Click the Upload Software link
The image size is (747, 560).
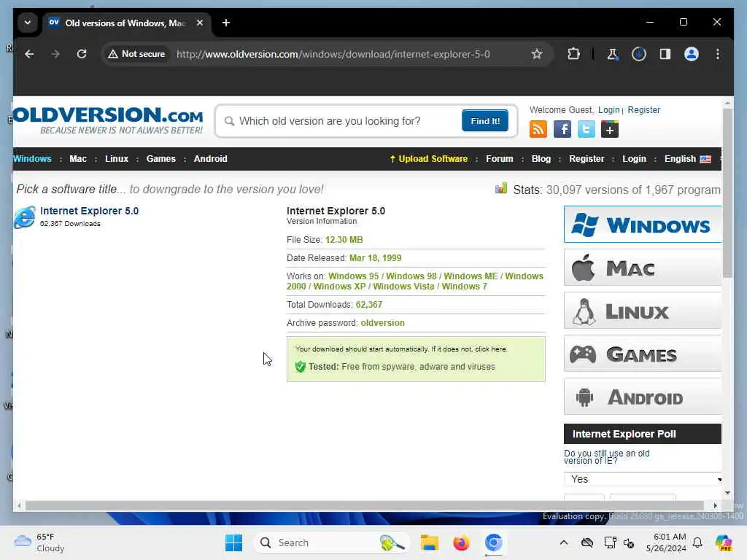[429, 159]
